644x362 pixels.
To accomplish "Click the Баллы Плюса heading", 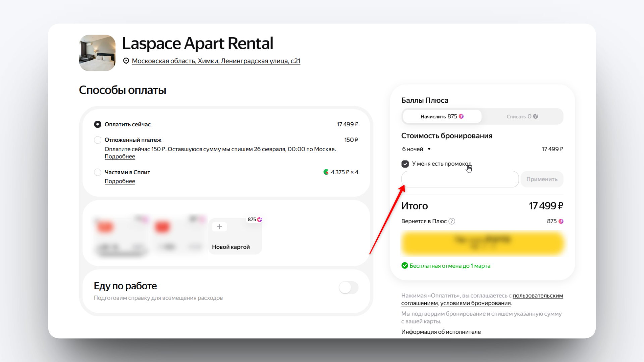I will pyautogui.click(x=425, y=100).
